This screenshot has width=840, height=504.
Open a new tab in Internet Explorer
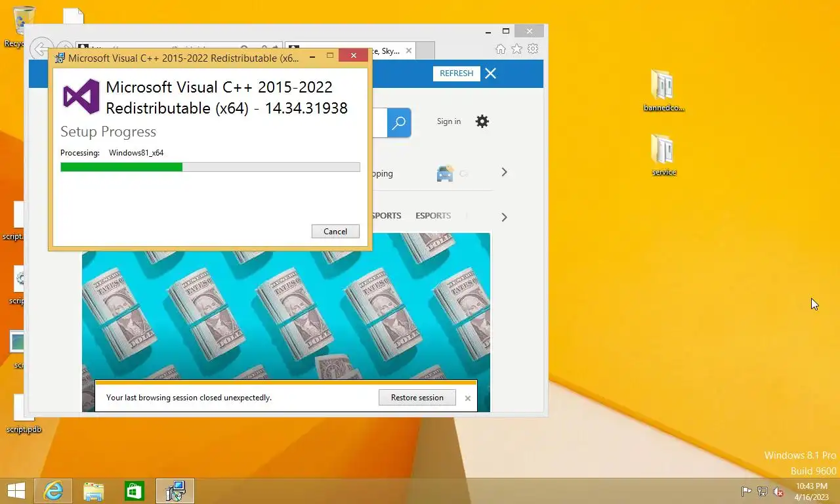(425, 51)
